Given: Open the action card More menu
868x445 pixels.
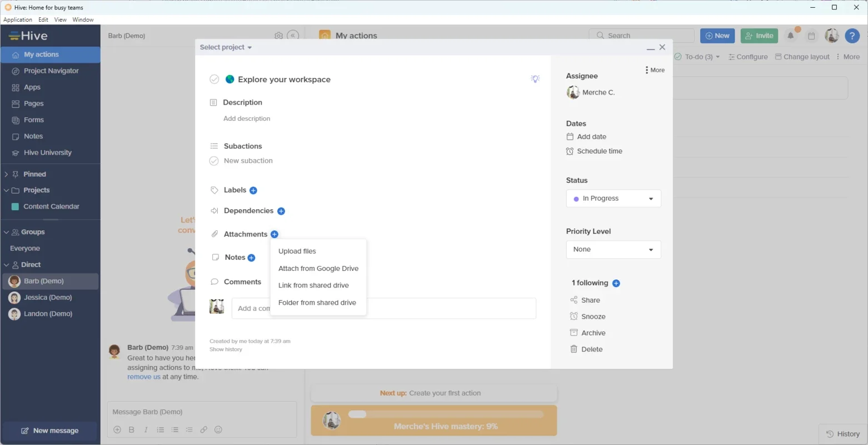Looking at the screenshot, I should (655, 70).
